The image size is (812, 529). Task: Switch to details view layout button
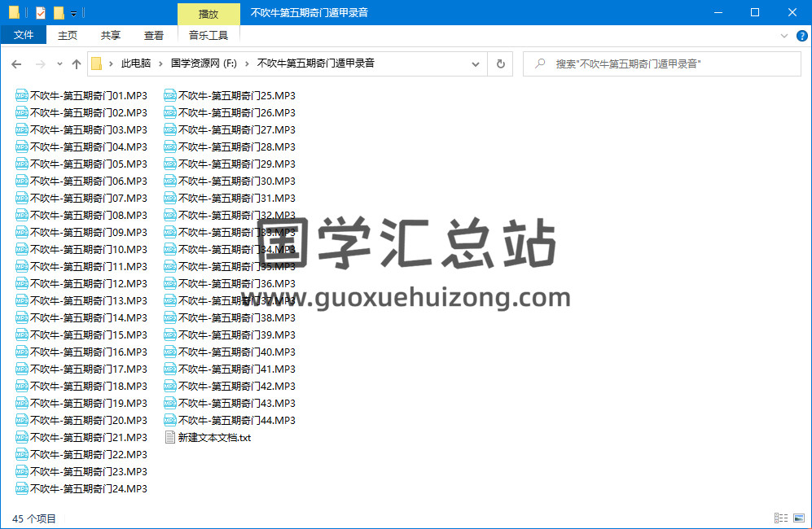click(x=781, y=518)
